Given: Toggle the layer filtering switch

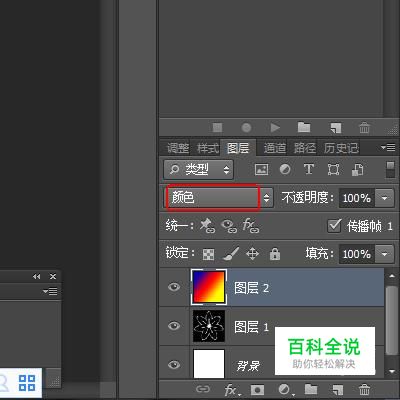Looking at the screenshot, I should (x=390, y=170).
